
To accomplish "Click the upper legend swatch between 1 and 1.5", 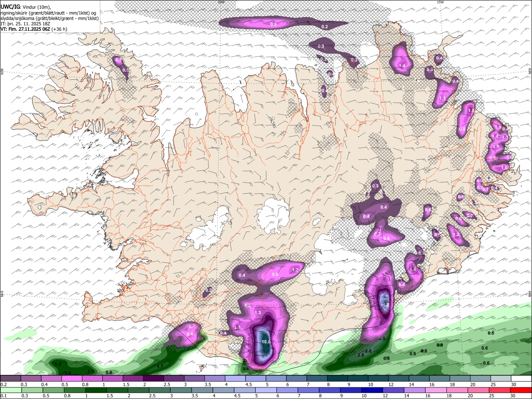I will pyautogui.click(x=113, y=379).
